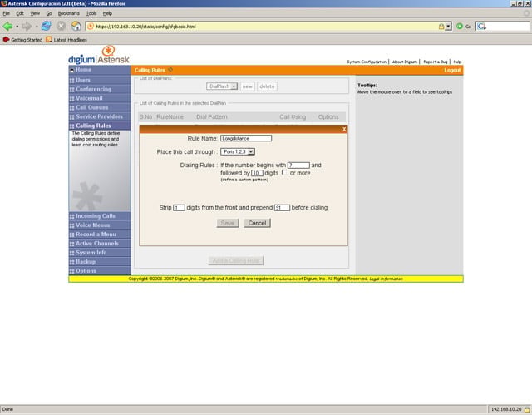Viewport: 532px width, 415px height.
Task: Open the View menu
Action: coord(35,13)
